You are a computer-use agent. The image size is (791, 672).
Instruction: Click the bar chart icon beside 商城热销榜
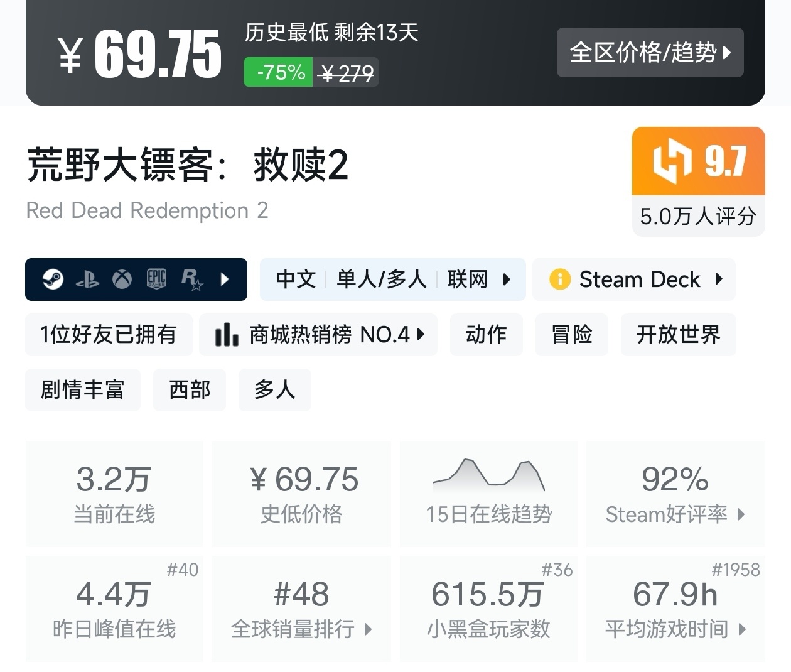pyautogui.click(x=227, y=335)
